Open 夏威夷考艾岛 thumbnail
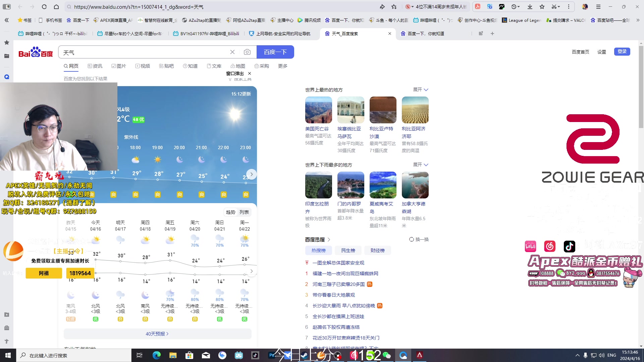The image size is (644, 362). pyautogui.click(x=383, y=185)
